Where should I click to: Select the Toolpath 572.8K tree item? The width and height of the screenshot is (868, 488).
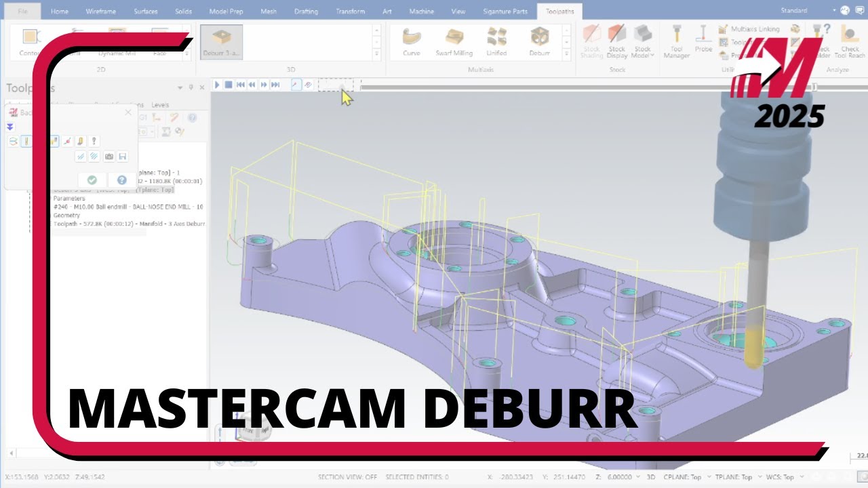click(x=129, y=223)
